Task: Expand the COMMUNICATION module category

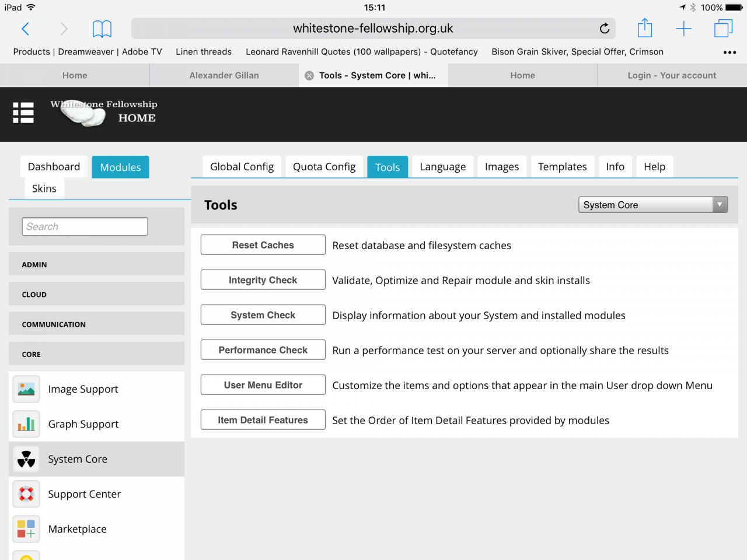Action: coord(97,324)
